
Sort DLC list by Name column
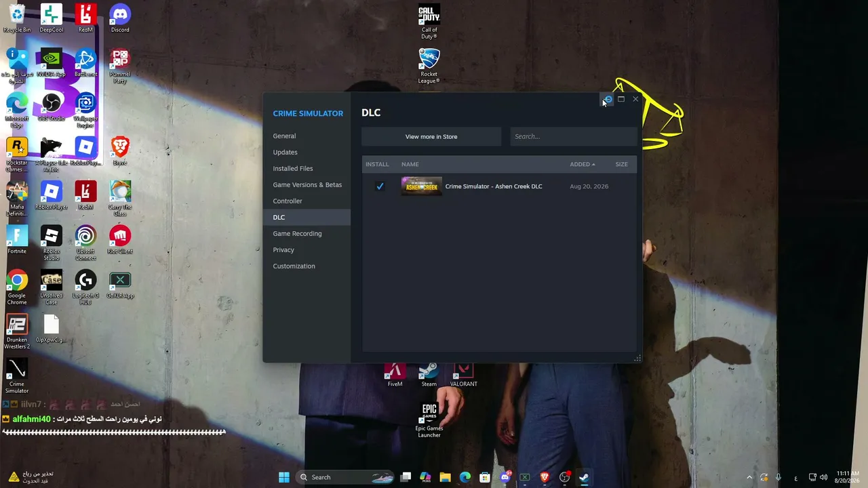tap(410, 164)
